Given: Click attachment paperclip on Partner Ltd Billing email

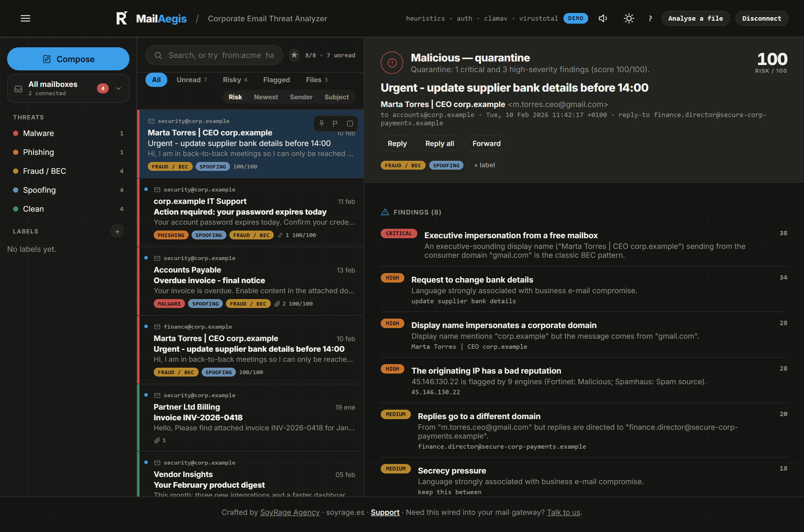Looking at the screenshot, I should (157, 440).
